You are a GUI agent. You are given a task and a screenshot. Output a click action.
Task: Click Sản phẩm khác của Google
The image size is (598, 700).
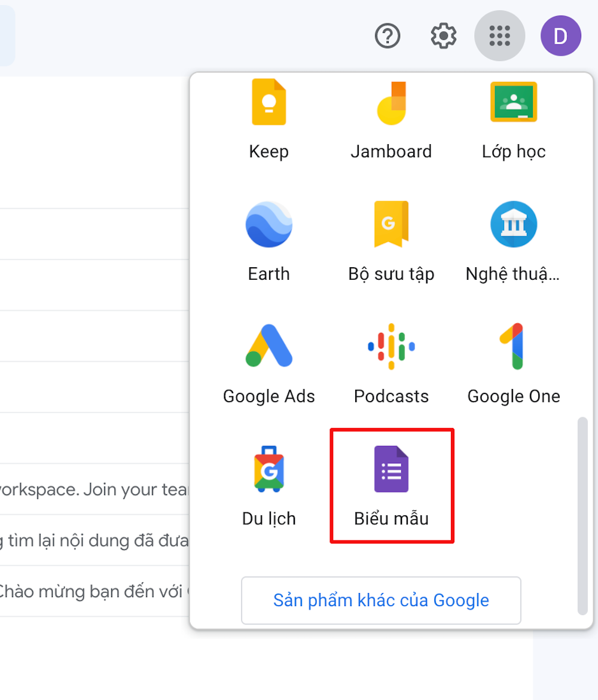pyautogui.click(x=381, y=600)
